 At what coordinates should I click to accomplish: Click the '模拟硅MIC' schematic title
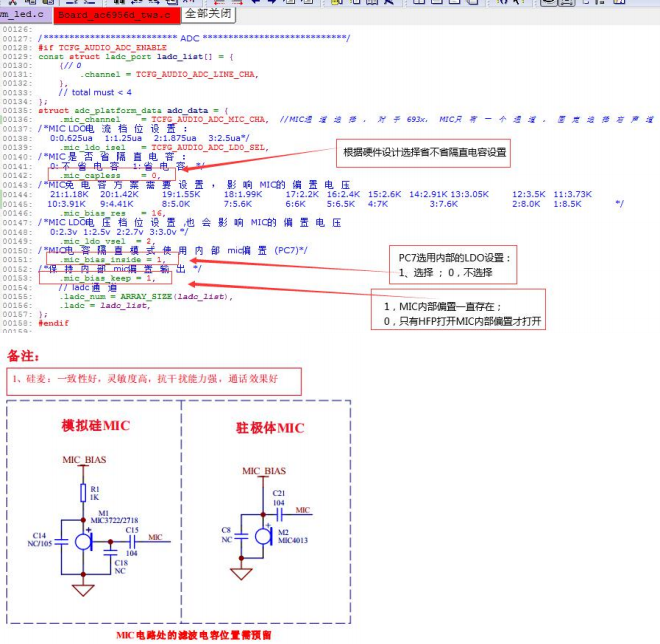96,426
